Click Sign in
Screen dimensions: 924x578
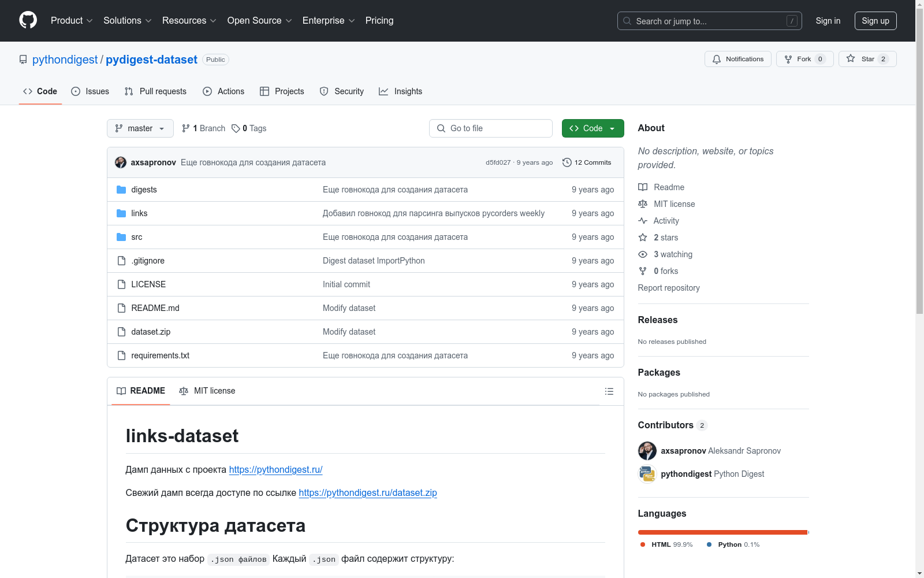point(828,21)
